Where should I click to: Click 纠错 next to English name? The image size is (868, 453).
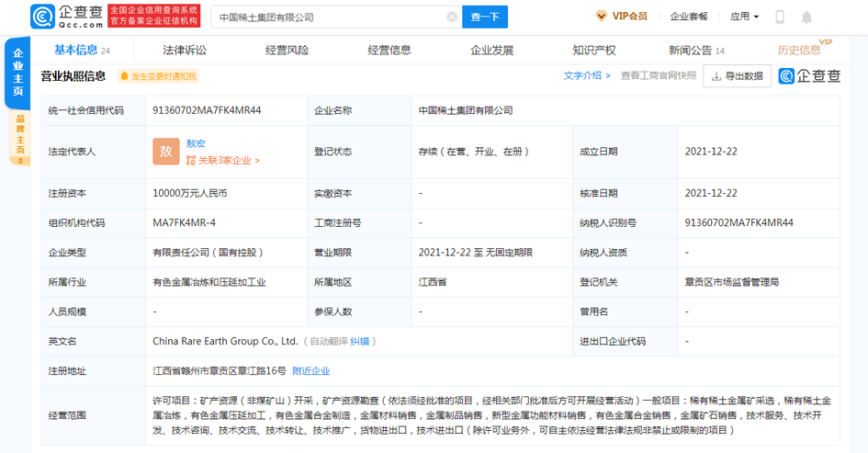pos(360,342)
